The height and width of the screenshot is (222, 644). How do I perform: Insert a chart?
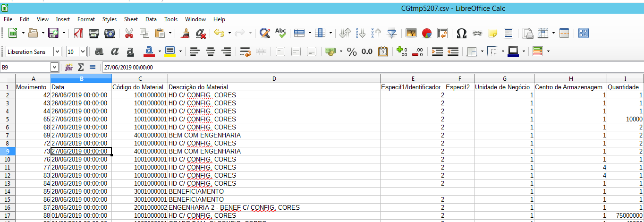click(427, 33)
